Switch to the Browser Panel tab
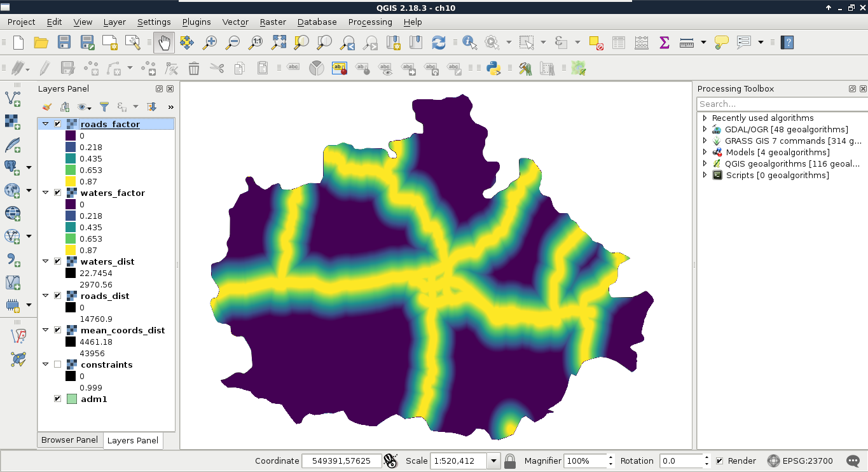 [69, 440]
